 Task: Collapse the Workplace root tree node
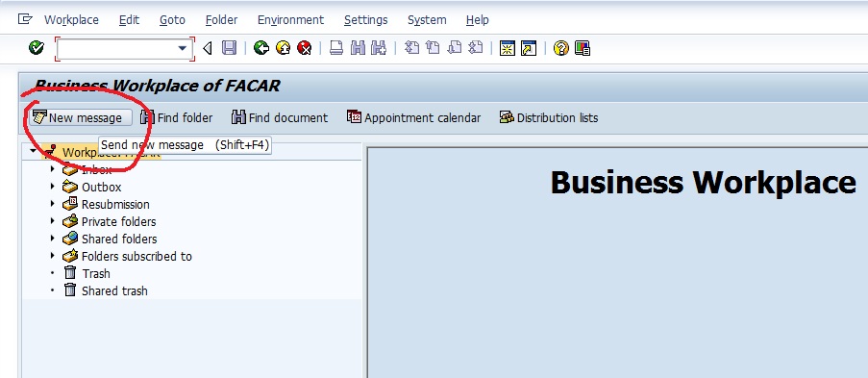coord(34,151)
